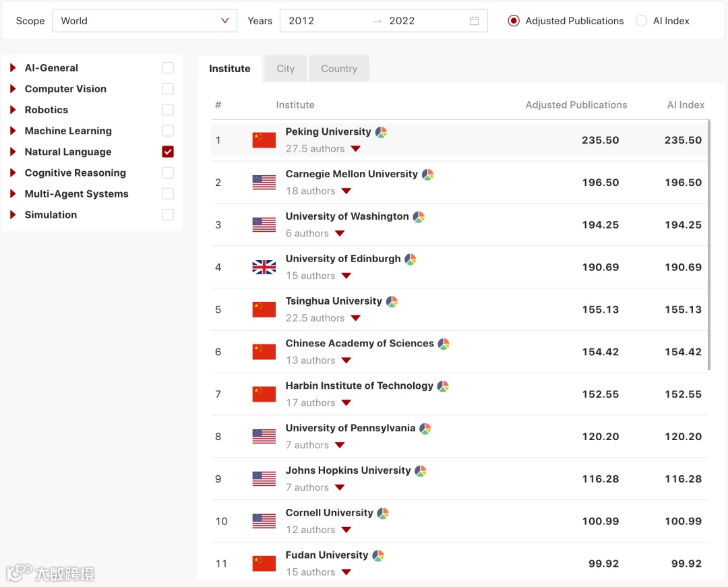Expand the Multi-Agent Systems category arrow
This screenshot has width=728, height=587.
13,193
